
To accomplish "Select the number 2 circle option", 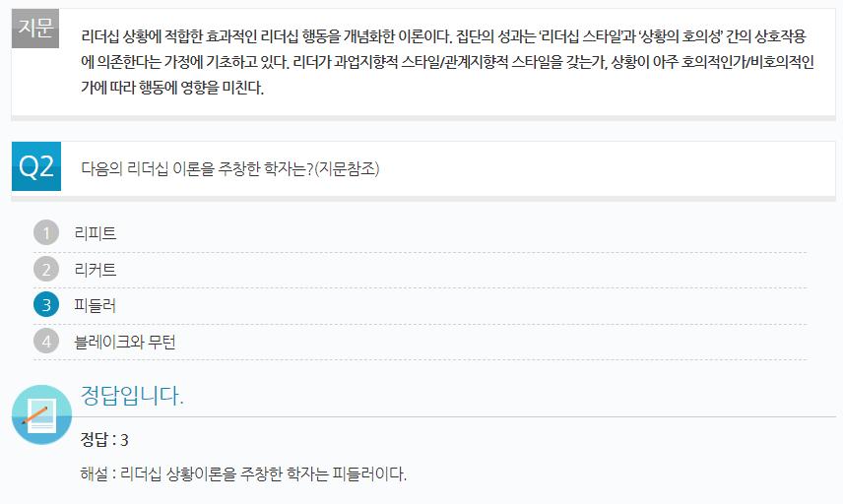I will coord(46,269).
